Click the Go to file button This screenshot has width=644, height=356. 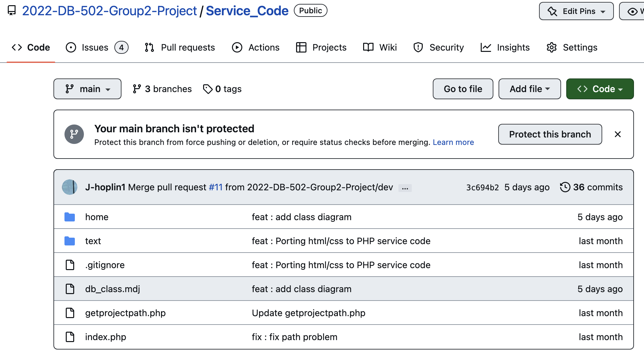463,89
